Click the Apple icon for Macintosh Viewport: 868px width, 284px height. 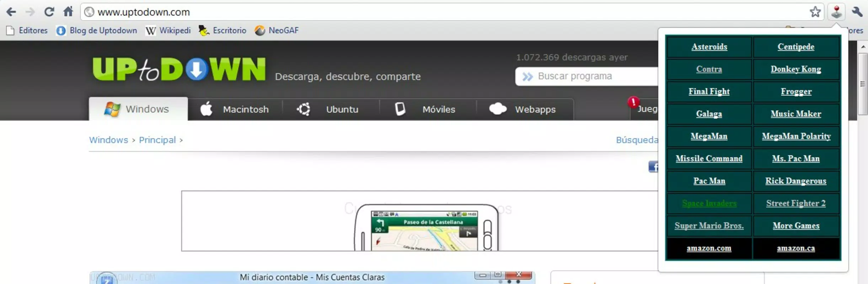point(206,109)
